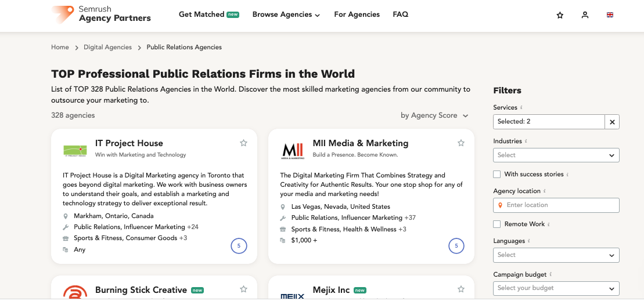The image size is (644, 301).
Task: Click the Mejix Inc logo
Action: coord(293,296)
